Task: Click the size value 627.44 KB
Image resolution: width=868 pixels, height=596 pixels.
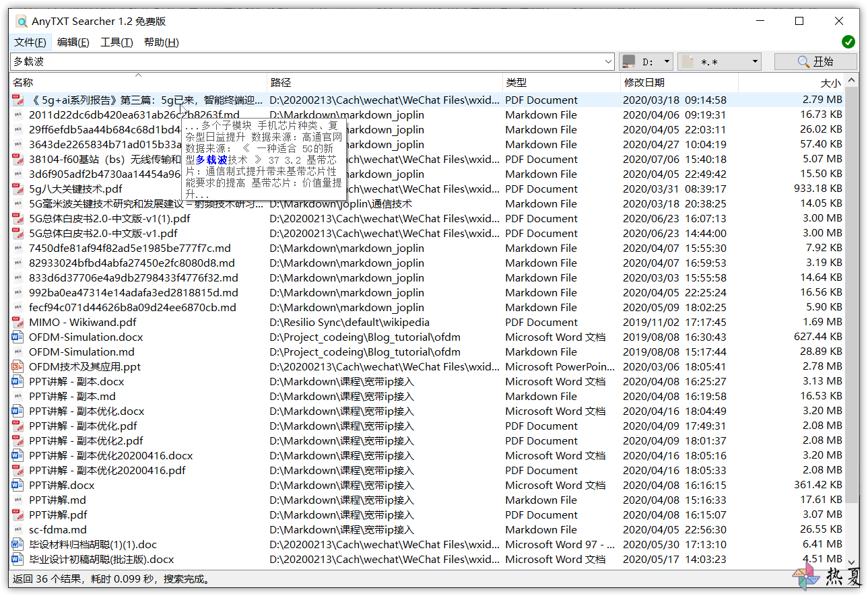Action: 818,337
